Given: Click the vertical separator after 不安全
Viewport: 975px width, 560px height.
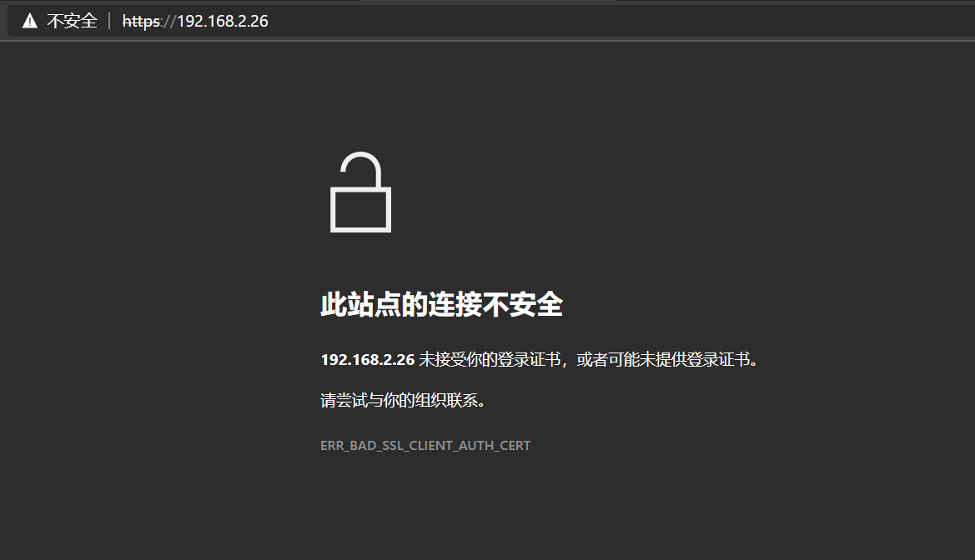Looking at the screenshot, I should pyautogui.click(x=109, y=21).
